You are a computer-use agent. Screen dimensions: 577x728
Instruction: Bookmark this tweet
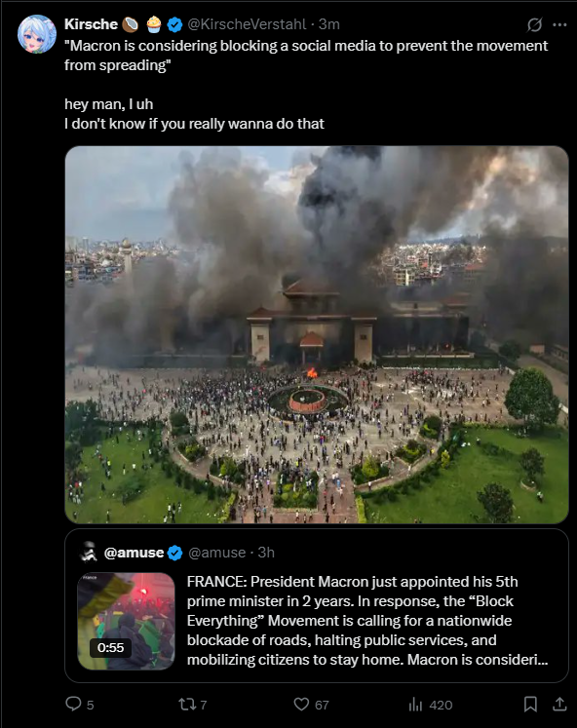(530, 704)
